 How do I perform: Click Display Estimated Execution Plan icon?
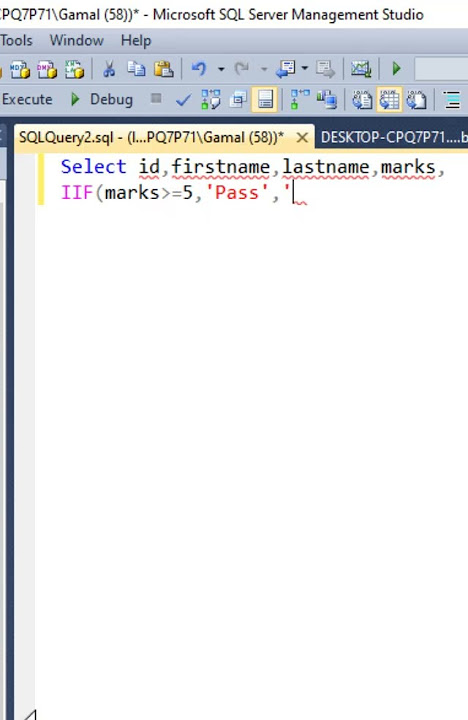[210, 99]
